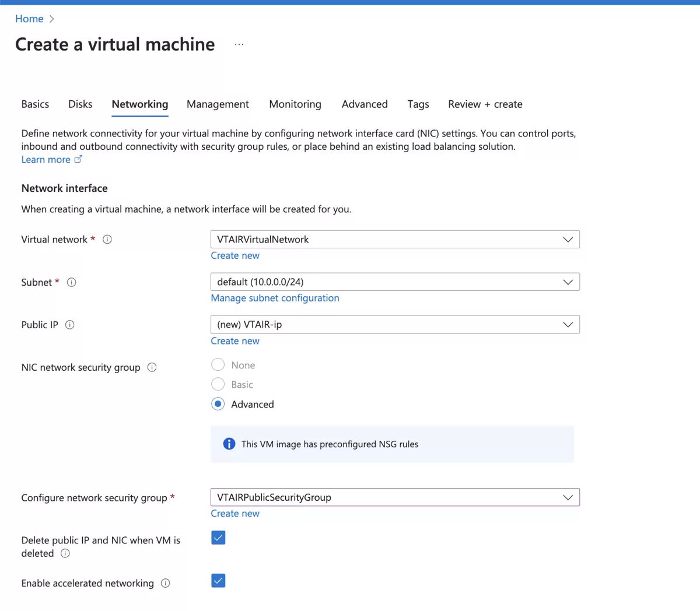This screenshot has height=611, width=700.
Task: Disable accelerated networking checkbox
Action: (x=218, y=580)
